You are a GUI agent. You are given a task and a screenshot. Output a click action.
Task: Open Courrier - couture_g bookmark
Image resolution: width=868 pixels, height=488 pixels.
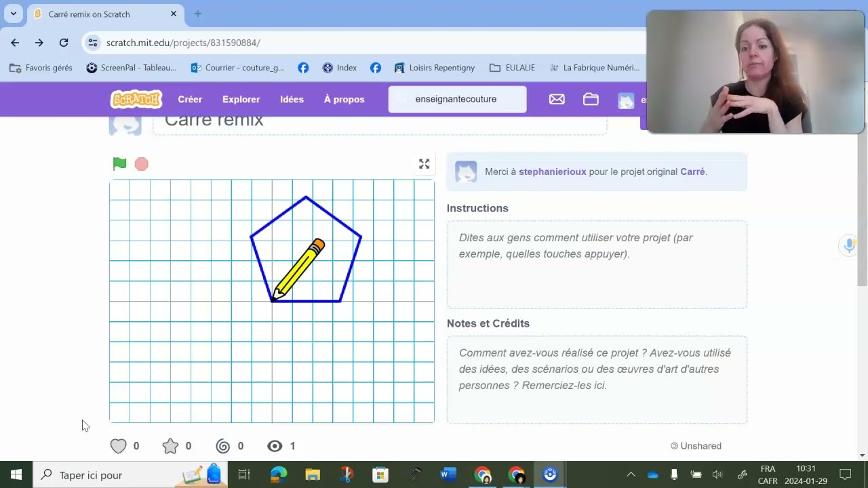point(237,68)
